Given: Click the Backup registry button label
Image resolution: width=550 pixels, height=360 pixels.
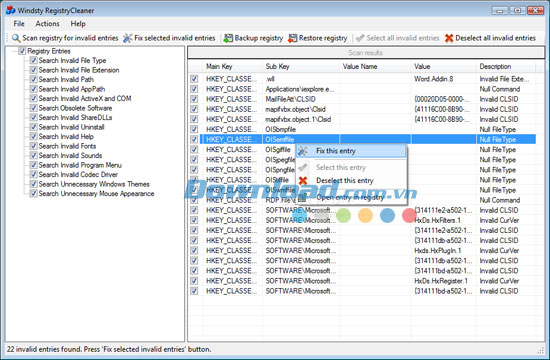Looking at the screenshot, I should [x=259, y=38].
